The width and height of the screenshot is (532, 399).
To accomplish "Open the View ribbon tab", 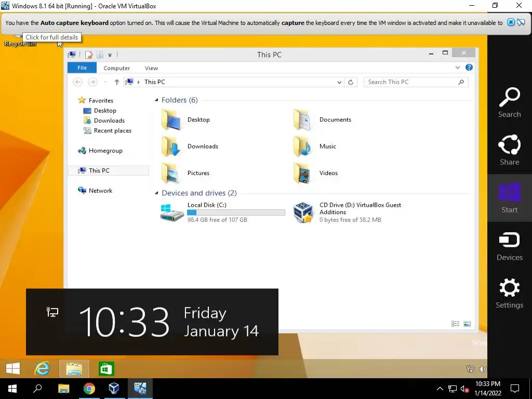I will pos(151,68).
